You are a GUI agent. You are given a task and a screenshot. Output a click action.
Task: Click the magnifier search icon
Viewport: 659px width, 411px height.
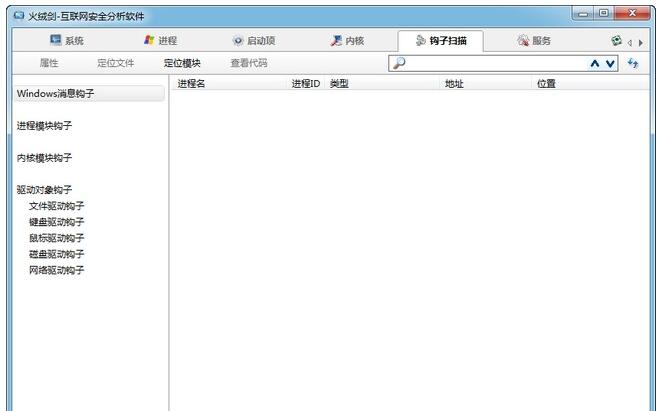pos(399,63)
